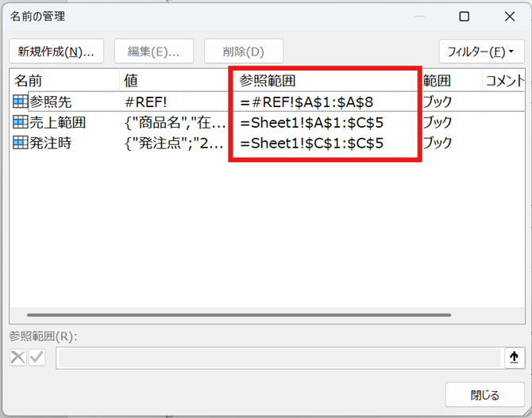Select the コメント column header
The image size is (532, 418).
coord(503,81)
